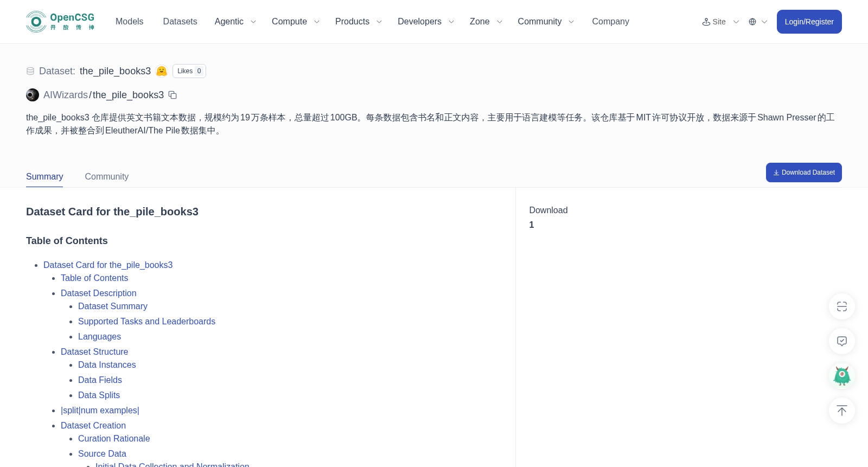Open the scan QR code floating icon
This screenshot has height=467, width=868.
click(x=842, y=306)
